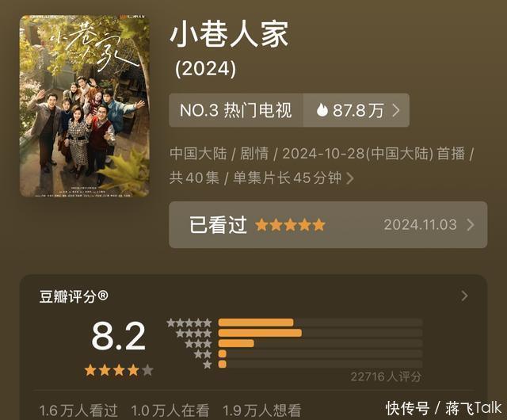This screenshot has height=420, width=507.
Task: Open the 1.6万人看过 viewers list
Action: point(78,410)
